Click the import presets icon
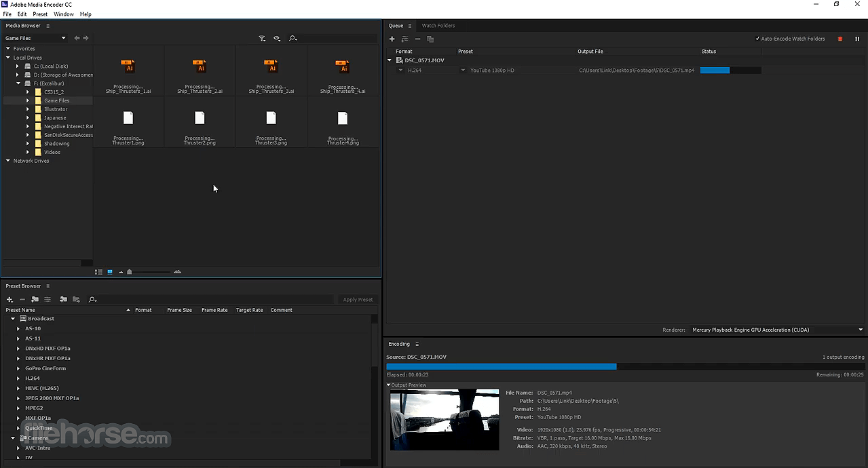The image size is (868, 468). (63, 300)
